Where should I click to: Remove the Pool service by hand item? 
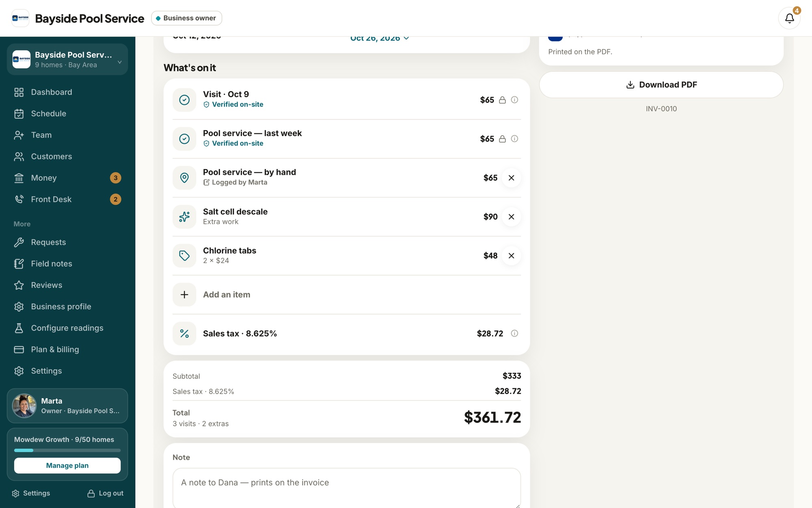(511, 178)
